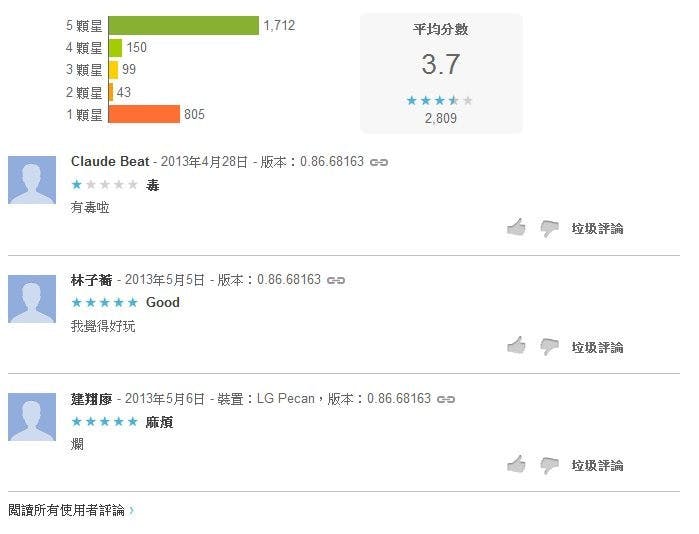
Task: Click Claude Beat's avatar thumbnail
Action: (x=32, y=180)
